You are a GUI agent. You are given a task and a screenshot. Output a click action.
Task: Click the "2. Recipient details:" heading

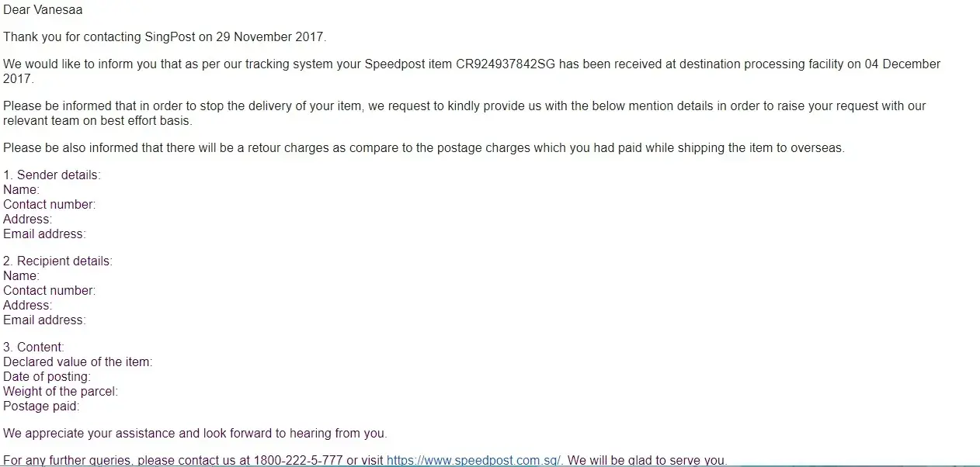pos(57,261)
